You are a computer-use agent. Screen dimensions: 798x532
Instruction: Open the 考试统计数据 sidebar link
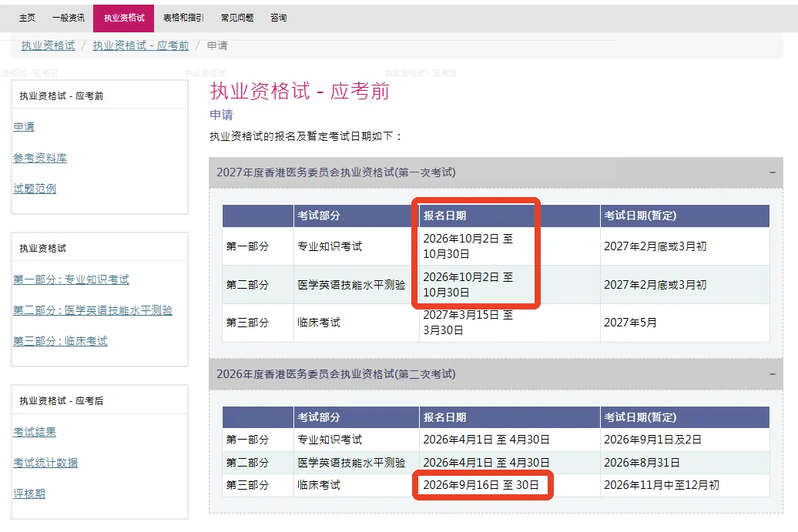(45, 463)
